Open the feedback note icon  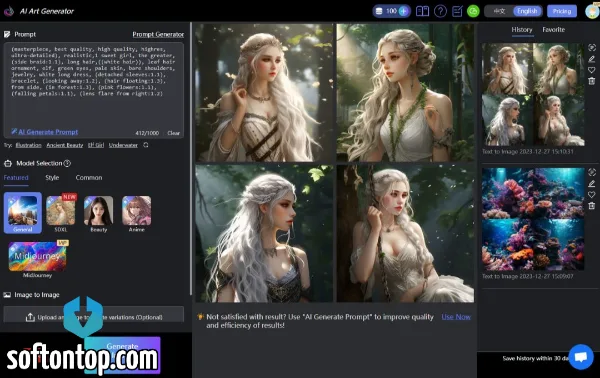point(457,11)
